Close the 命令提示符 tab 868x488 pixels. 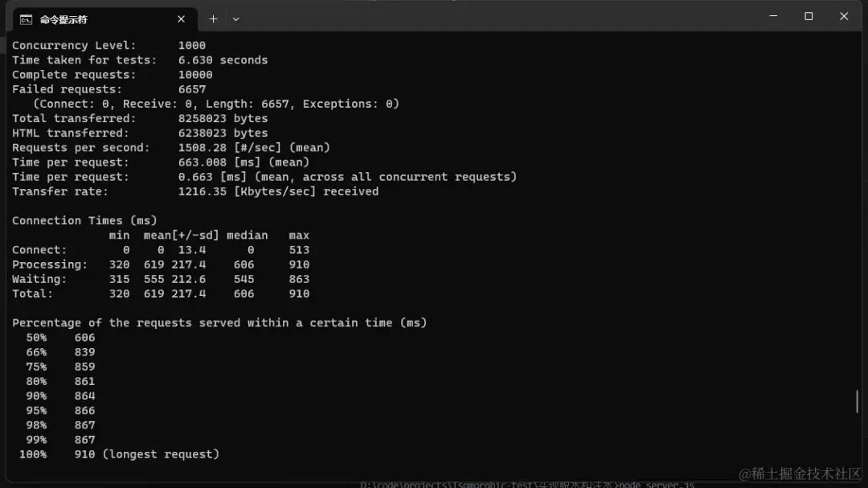click(181, 19)
